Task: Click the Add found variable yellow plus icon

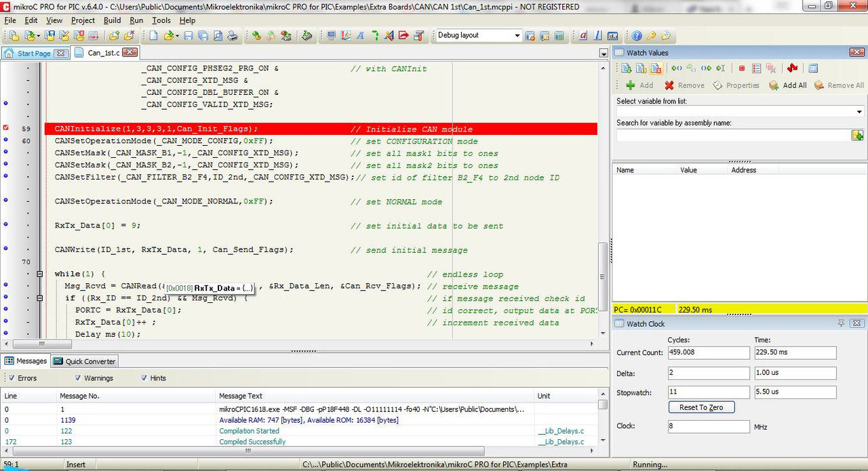Action: coord(857,136)
